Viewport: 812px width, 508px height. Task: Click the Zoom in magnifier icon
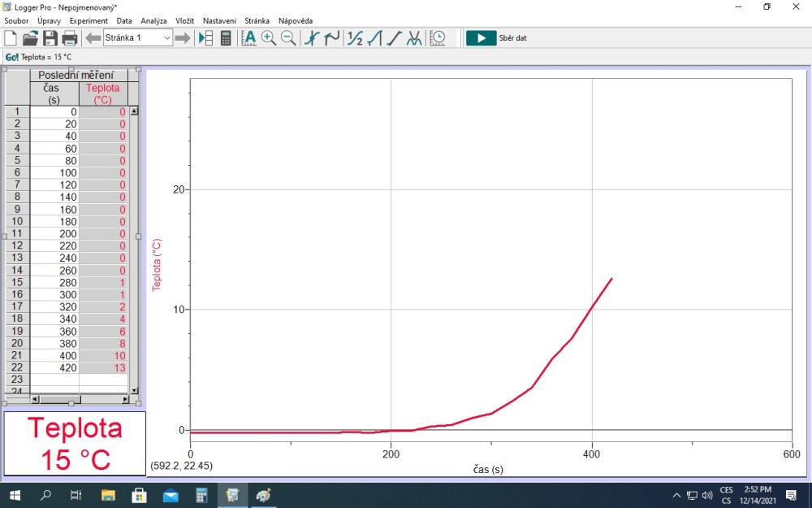[269, 38]
